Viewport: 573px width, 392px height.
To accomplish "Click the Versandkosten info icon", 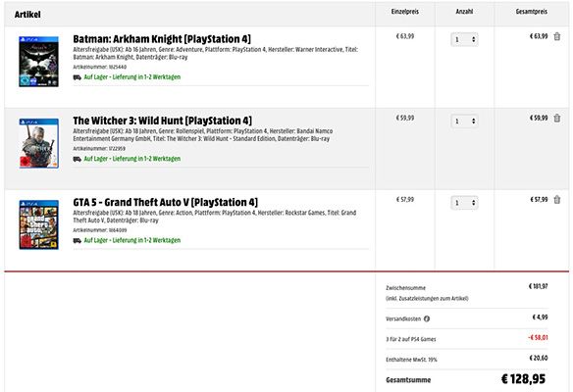I will 427,318.
